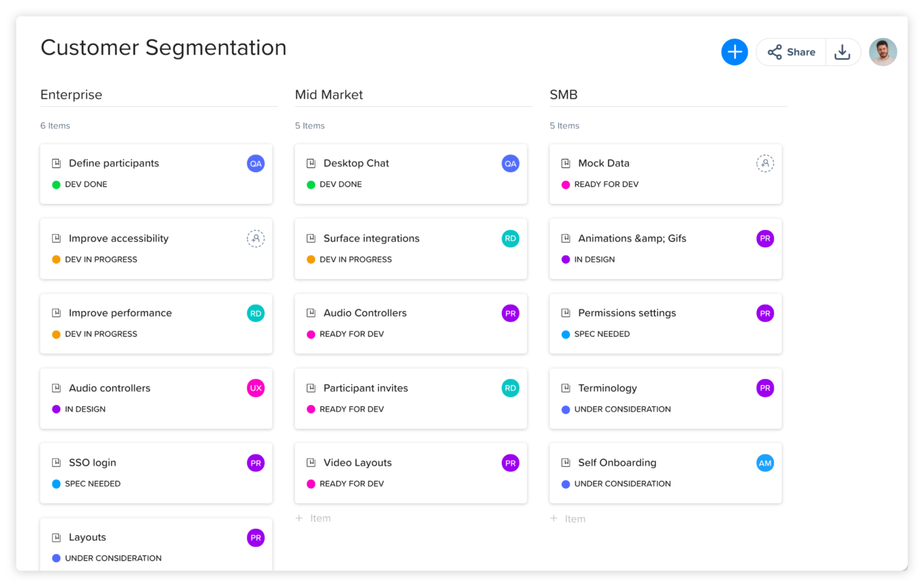
Task: Click the download icon
Action: tap(842, 52)
